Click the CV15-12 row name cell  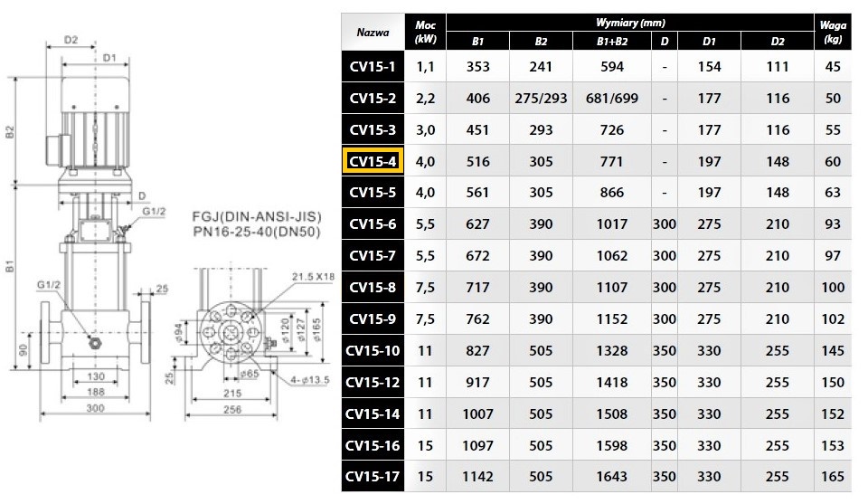pos(373,382)
